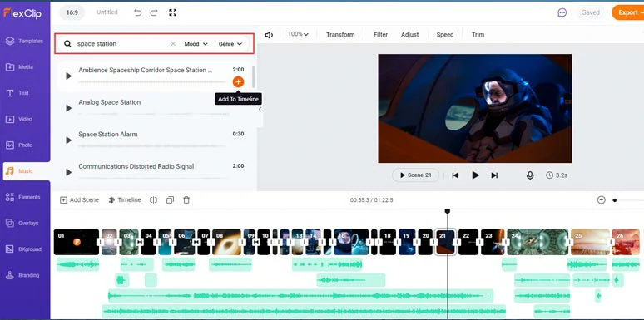Select the Analog Space Station title
This screenshot has width=644, height=320.
click(x=110, y=102)
